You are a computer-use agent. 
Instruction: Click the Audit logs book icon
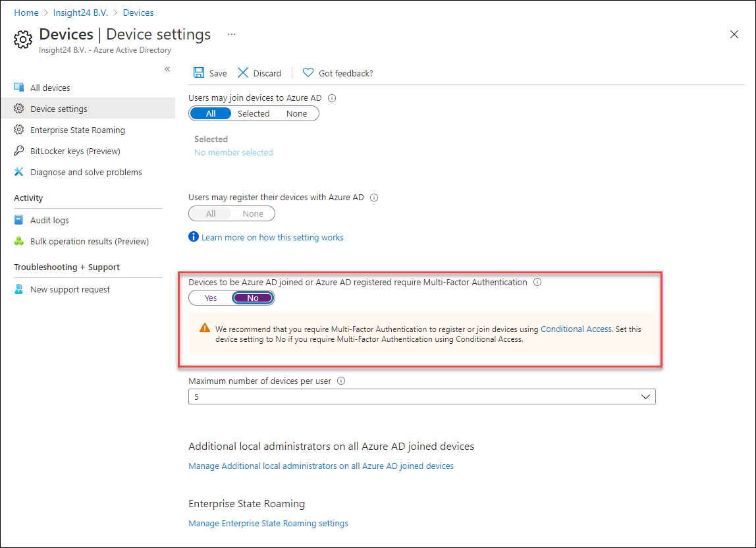[19, 220]
